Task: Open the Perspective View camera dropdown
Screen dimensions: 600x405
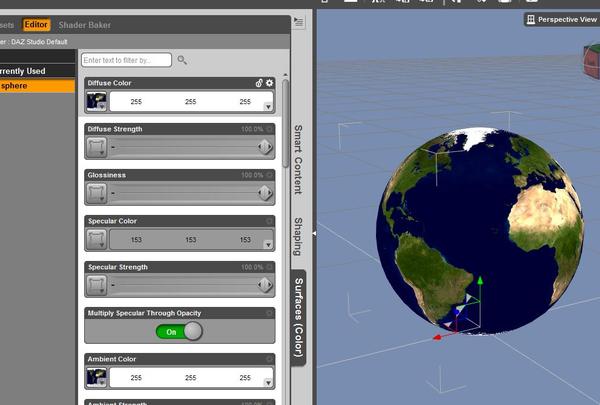Action: pos(561,20)
